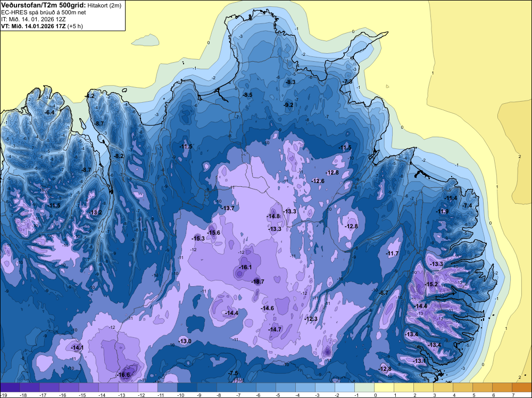Click the -15.3 temperature value
Screen dimensions: 532x398
(x=198, y=238)
